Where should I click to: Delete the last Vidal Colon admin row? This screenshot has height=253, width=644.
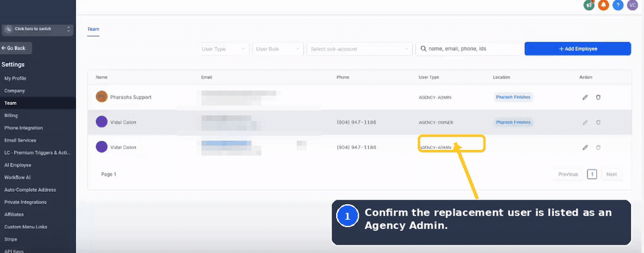[x=598, y=147]
